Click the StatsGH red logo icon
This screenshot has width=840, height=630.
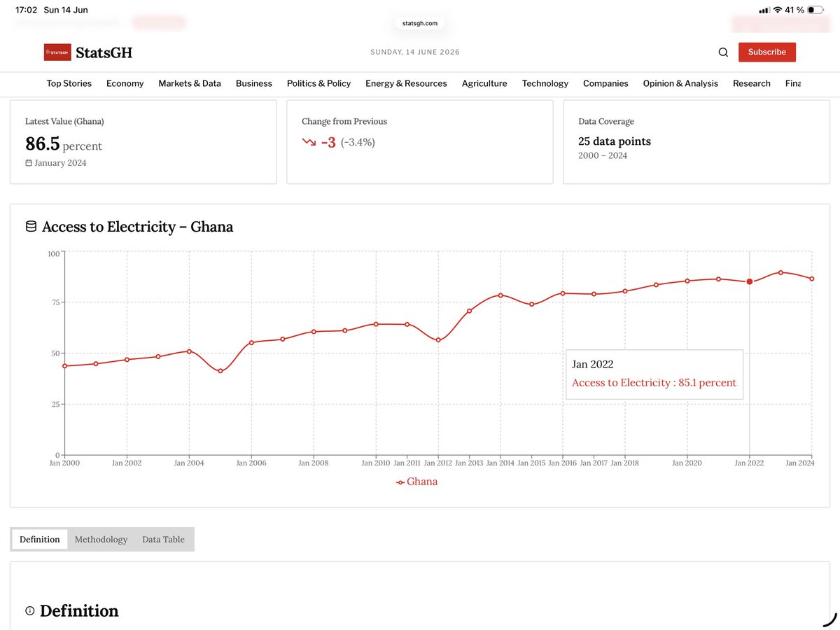[x=57, y=52]
